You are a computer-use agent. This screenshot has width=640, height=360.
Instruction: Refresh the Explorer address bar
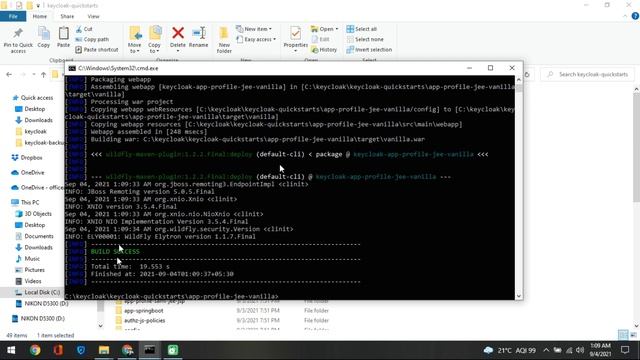pyautogui.click(x=527, y=74)
